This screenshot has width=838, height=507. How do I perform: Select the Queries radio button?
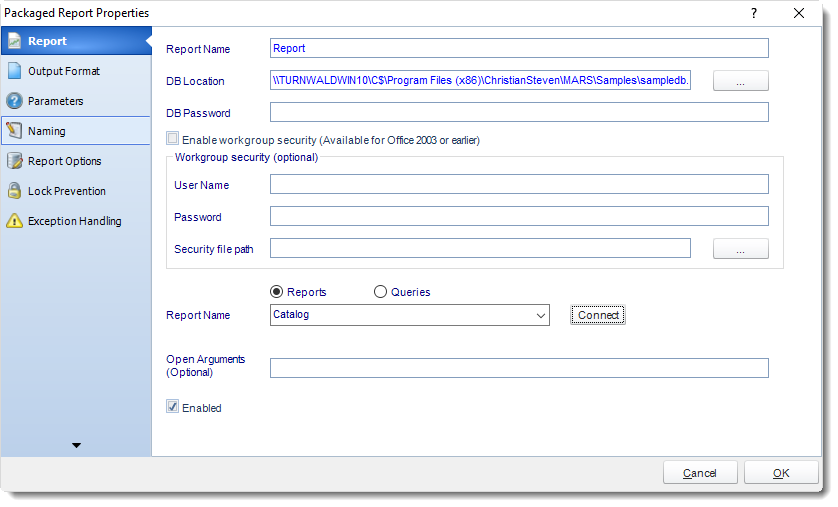[x=380, y=292]
